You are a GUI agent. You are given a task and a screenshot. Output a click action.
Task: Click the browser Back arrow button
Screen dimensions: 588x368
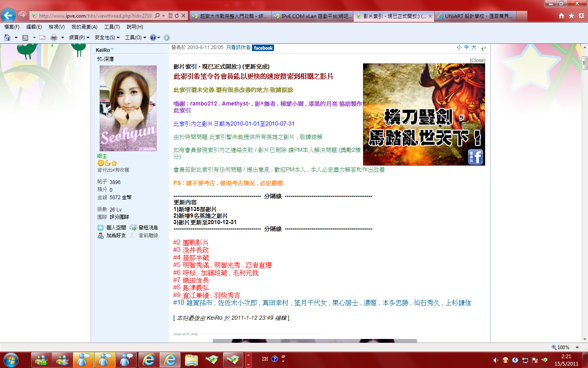point(8,16)
